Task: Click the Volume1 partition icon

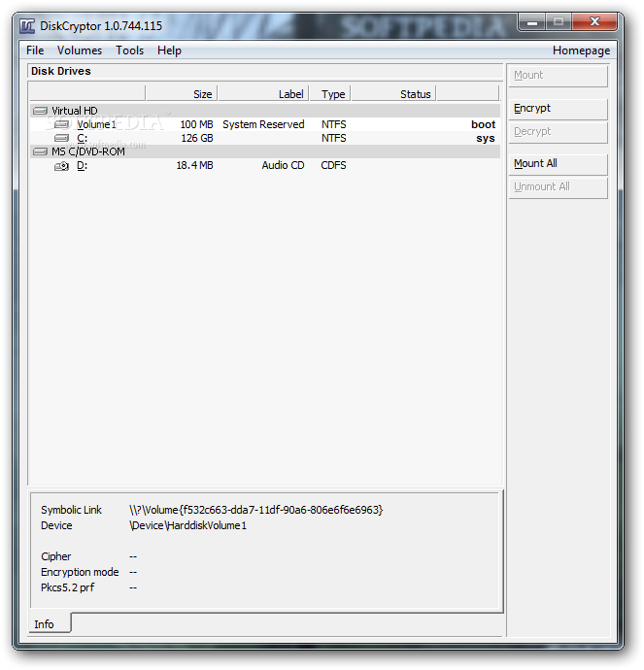Action: pyautogui.click(x=61, y=124)
